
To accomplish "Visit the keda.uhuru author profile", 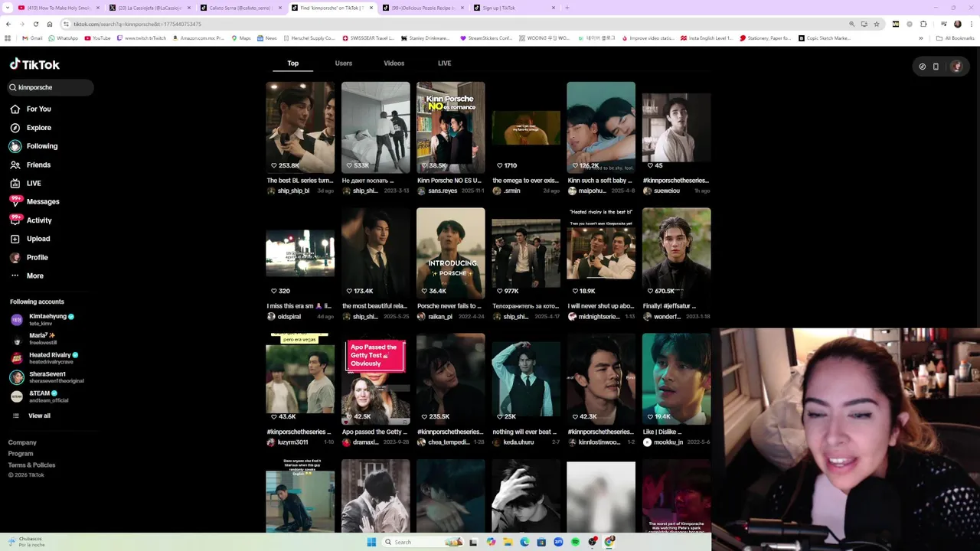I will pyautogui.click(x=518, y=442).
